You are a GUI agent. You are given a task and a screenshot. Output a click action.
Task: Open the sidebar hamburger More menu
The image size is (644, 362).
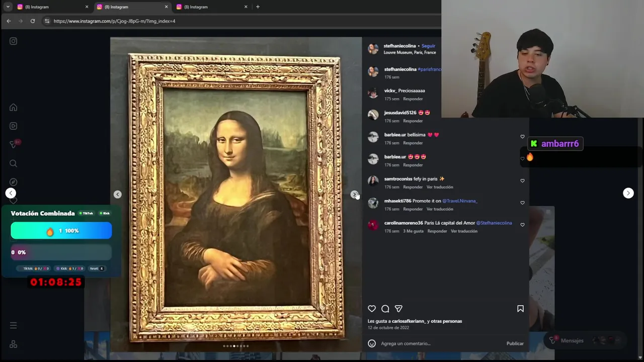pos(14,325)
